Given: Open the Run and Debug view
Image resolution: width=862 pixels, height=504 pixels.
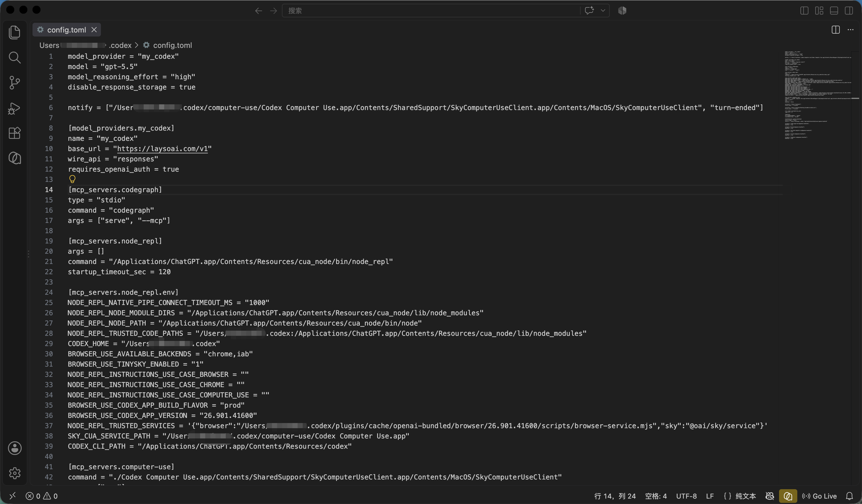Looking at the screenshot, I should (14, 108).
